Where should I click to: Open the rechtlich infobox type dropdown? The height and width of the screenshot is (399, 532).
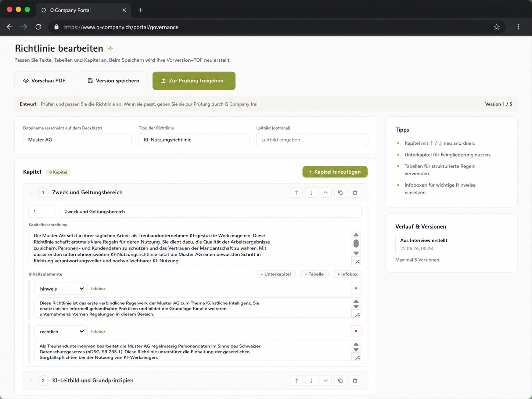tap(61, 331)
